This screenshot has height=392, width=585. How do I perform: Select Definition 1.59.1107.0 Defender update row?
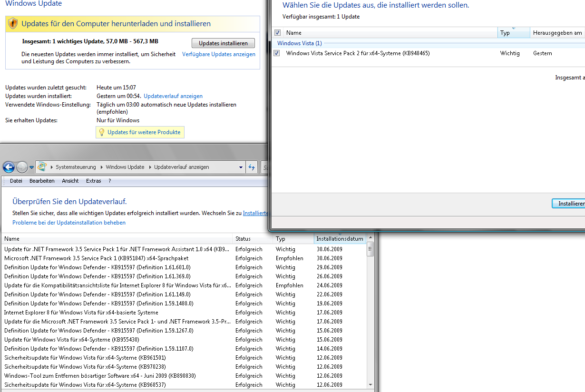184,349
